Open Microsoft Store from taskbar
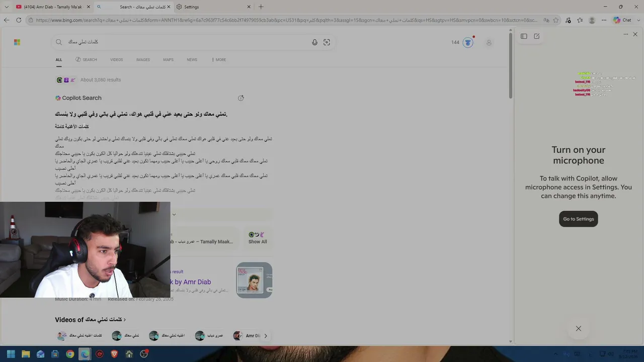This screenshot has width=644, height=362. coord(55,354)
